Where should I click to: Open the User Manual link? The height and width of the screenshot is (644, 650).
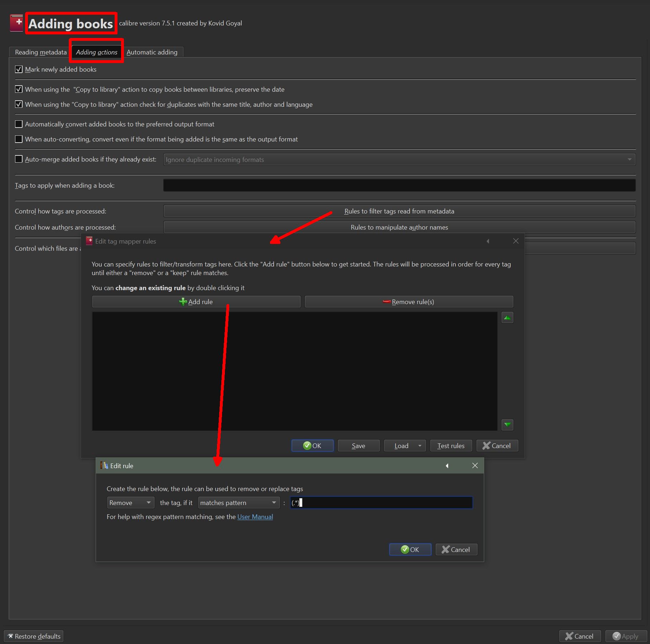click(x=255, y=516)
